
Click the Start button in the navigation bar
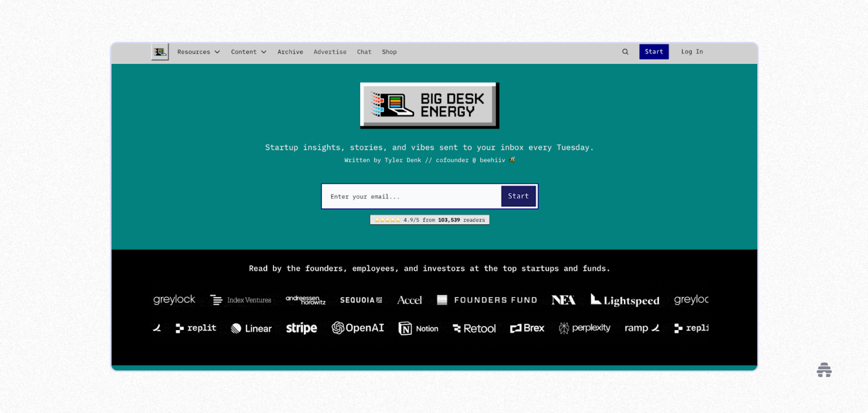tap(654, 51)
